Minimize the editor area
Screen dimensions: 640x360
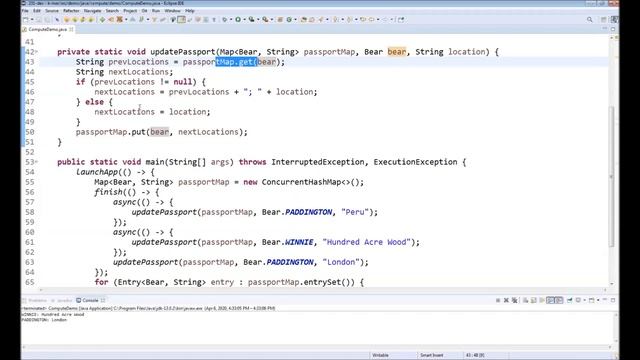(x=605, y=29)
